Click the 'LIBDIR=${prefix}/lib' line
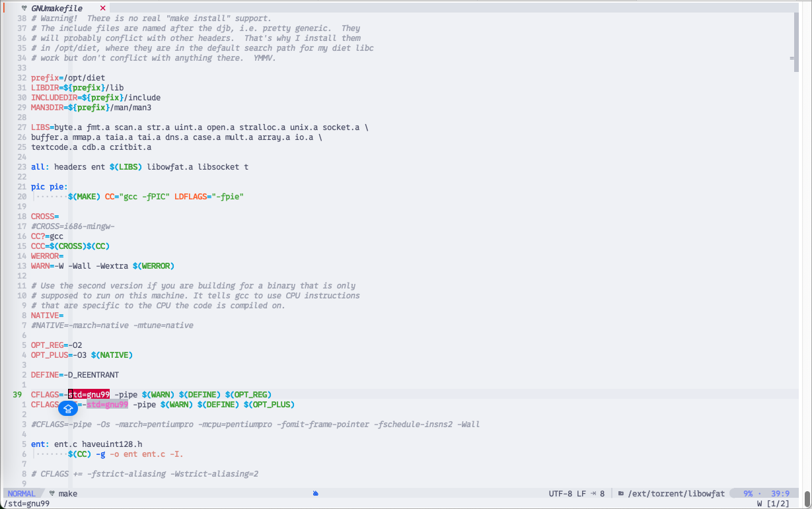 (77, 88)
